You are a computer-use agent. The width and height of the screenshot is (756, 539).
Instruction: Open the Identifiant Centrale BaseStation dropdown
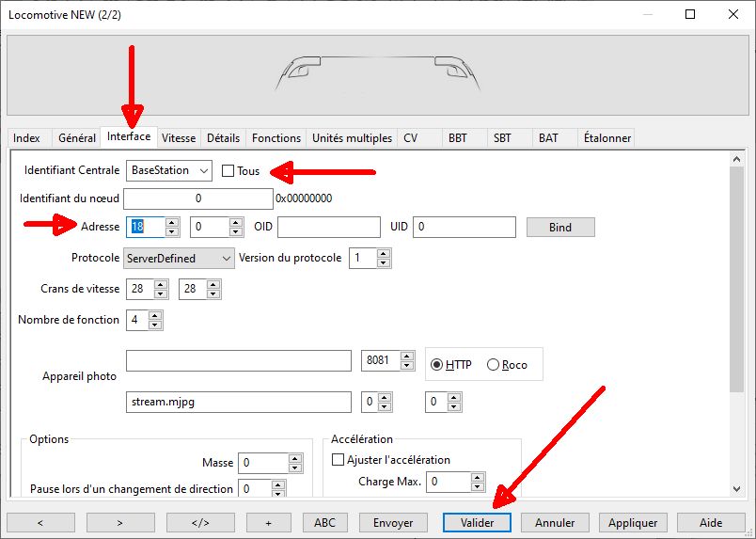click(x=168, y=170)
